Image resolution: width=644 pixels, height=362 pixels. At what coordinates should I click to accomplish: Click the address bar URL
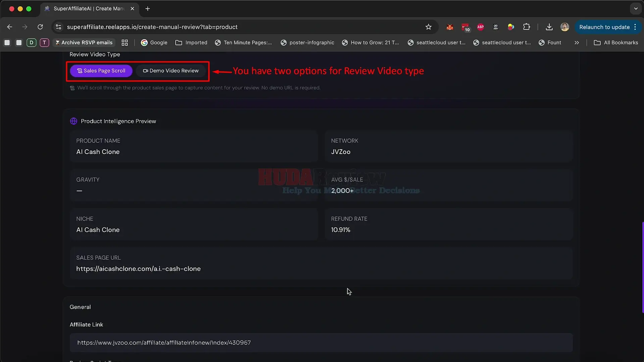[152, 27]
